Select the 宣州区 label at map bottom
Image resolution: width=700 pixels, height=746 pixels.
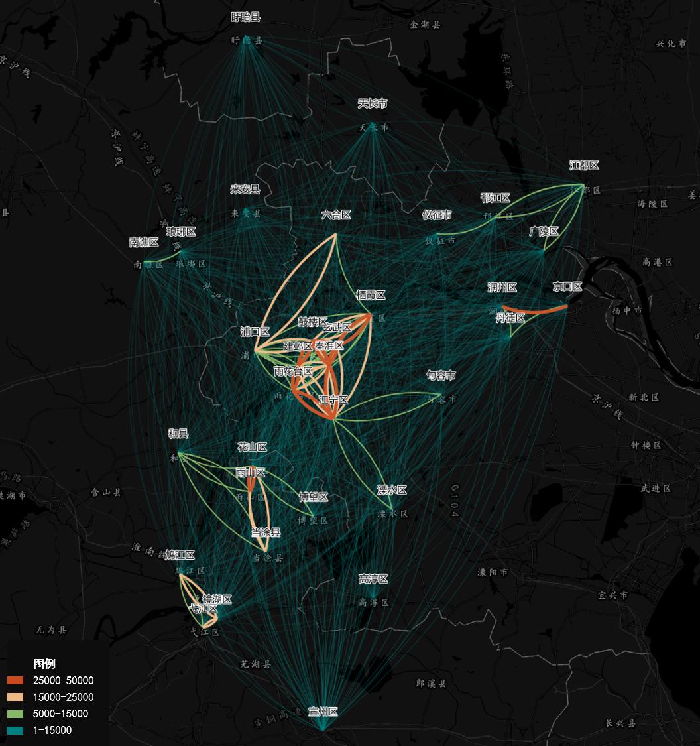[323, 712]
